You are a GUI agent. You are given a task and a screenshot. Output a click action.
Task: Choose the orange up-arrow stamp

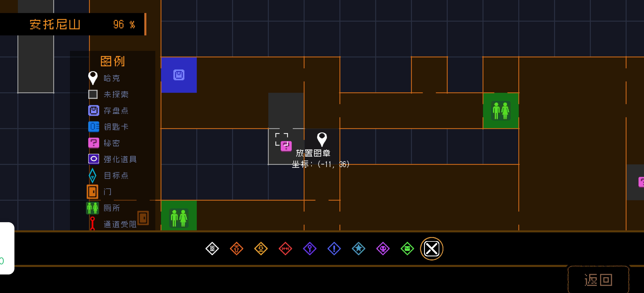point(236,249)
